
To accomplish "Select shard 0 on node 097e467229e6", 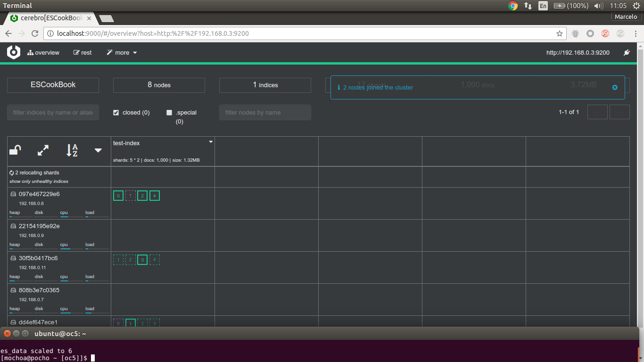I will [x=118, y=196].
